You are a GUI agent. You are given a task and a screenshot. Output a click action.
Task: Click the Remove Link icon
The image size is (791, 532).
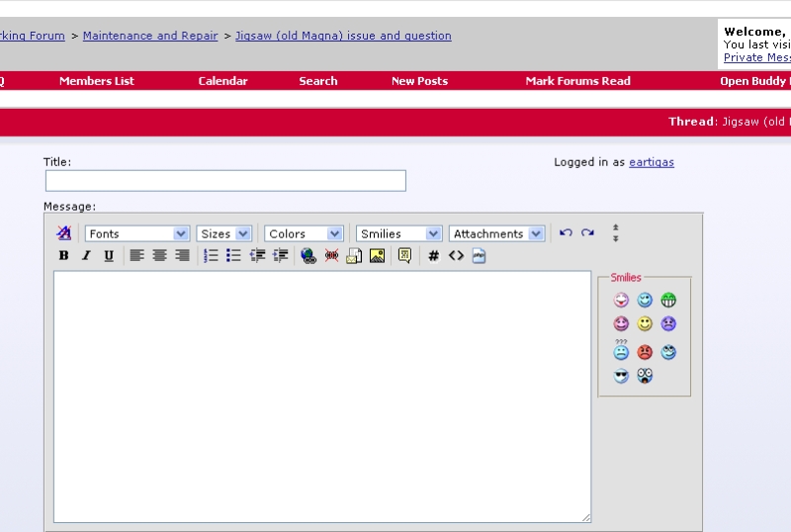click(331, 255)
